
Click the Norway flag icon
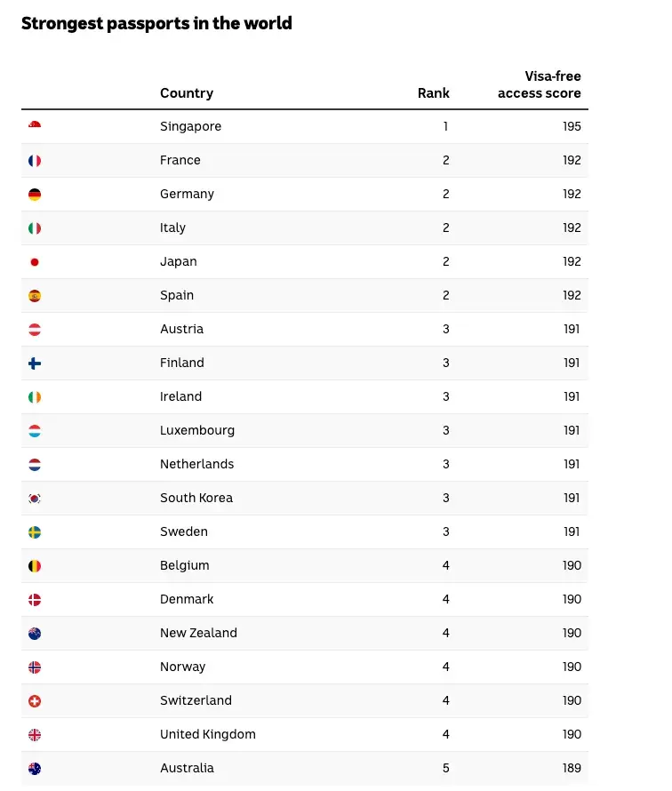(35, 667)
